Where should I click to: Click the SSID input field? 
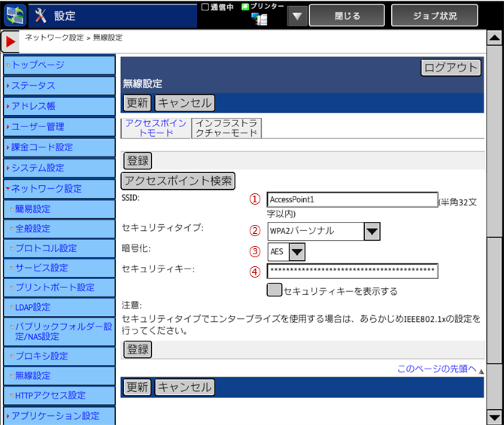pyautogui.click(x=352, y=199)
